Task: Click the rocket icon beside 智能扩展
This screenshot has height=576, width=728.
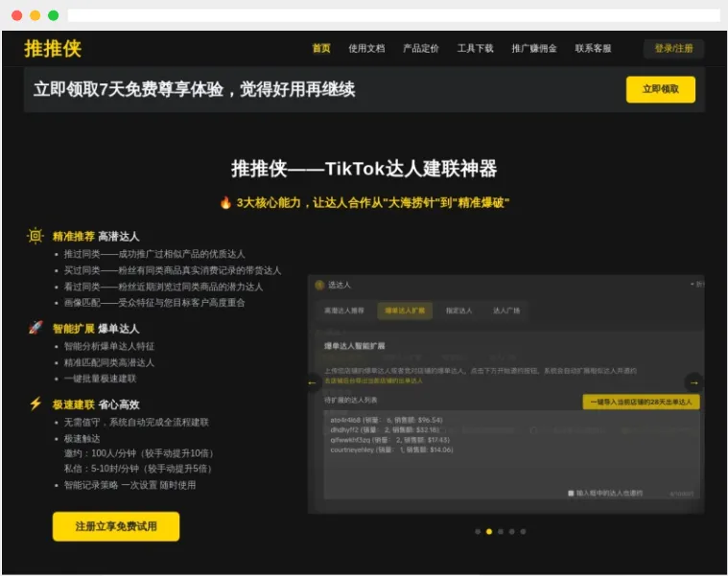Action: tap(35, 328)
